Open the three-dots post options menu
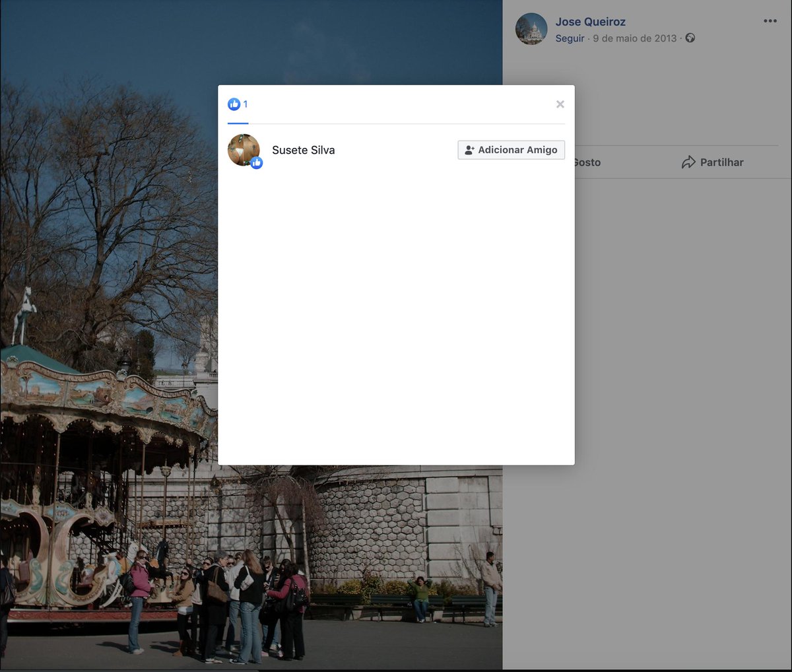The height and width of the screenshot is (672, 792). [770, 21]
